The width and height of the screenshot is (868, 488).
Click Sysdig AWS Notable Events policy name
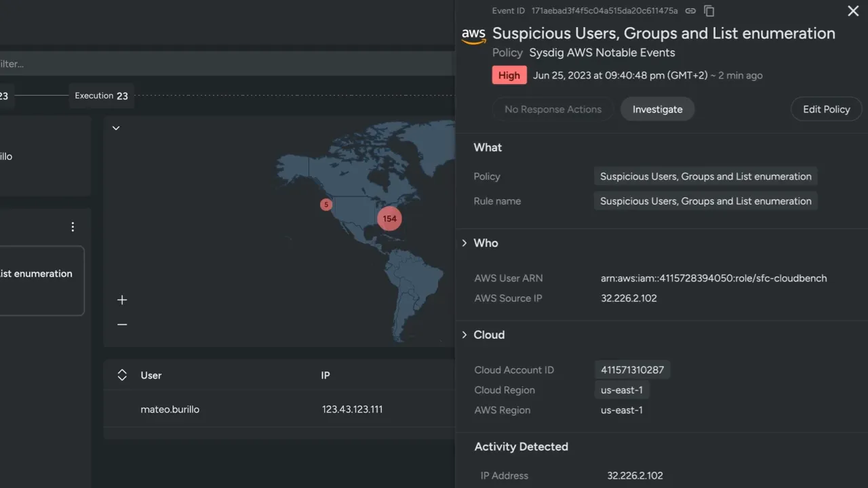(602, 52)
